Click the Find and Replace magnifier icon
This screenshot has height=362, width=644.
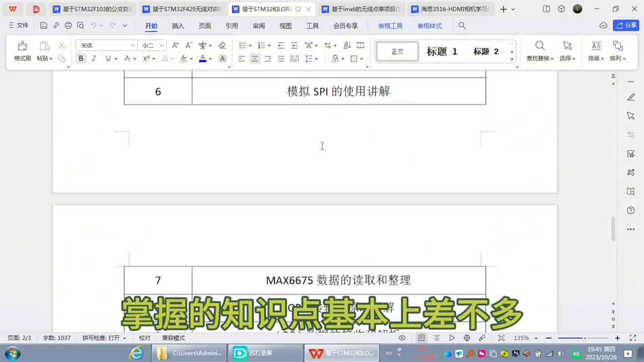540,46
